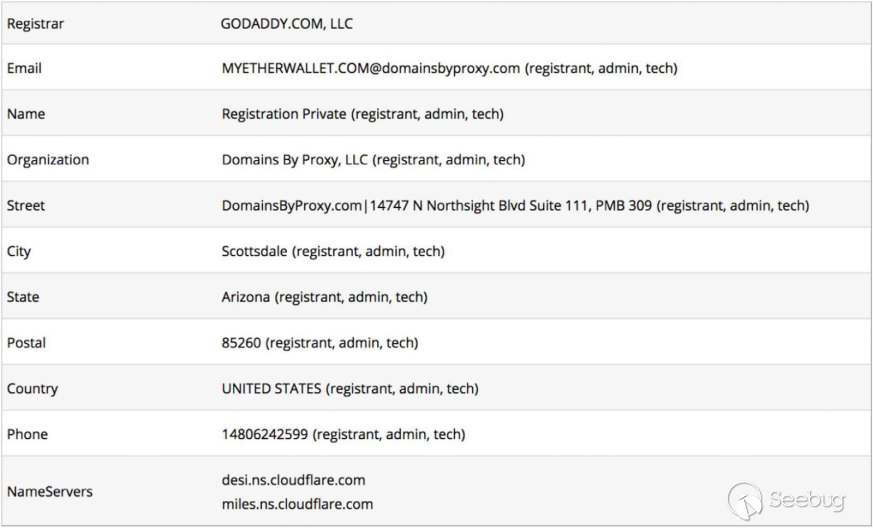Select the Registration Private name value
The height and width of the screenshot is (528, 873).
click(283, 114)
